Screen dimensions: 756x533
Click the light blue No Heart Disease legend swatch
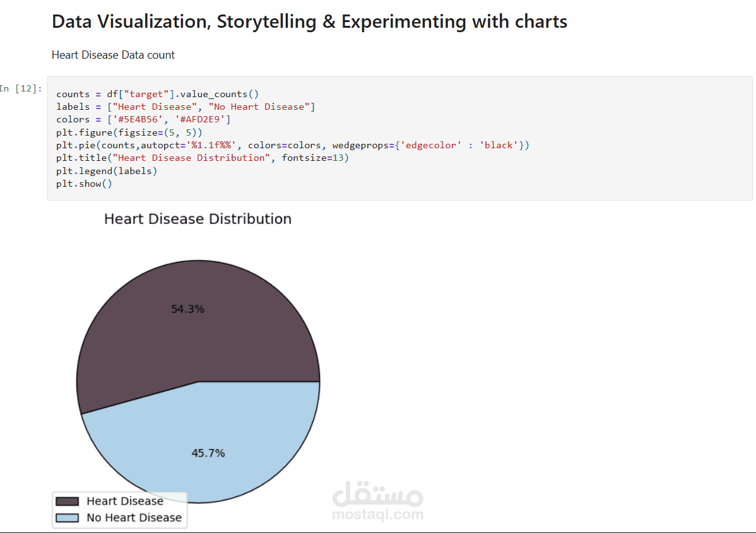coord(68,517)
